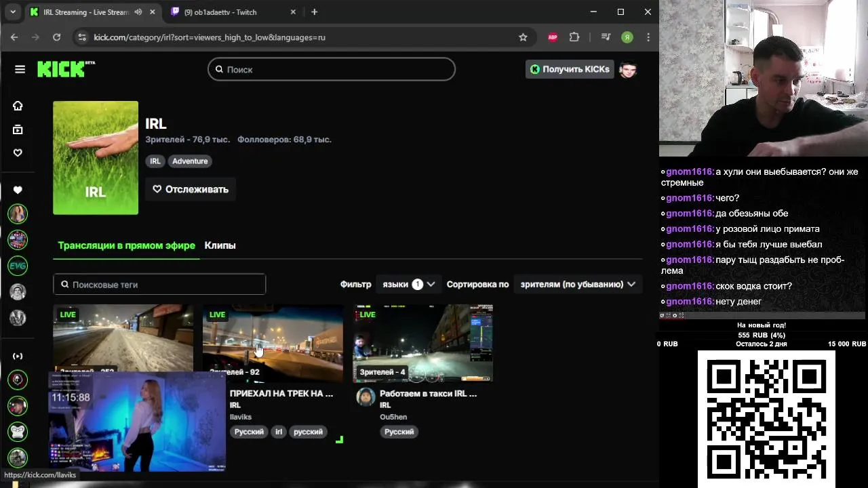The height and width of the screenshot is (488, 868).
Task: Click Русский tag on Ou5hen stream
Action: (x=399, y=432)
